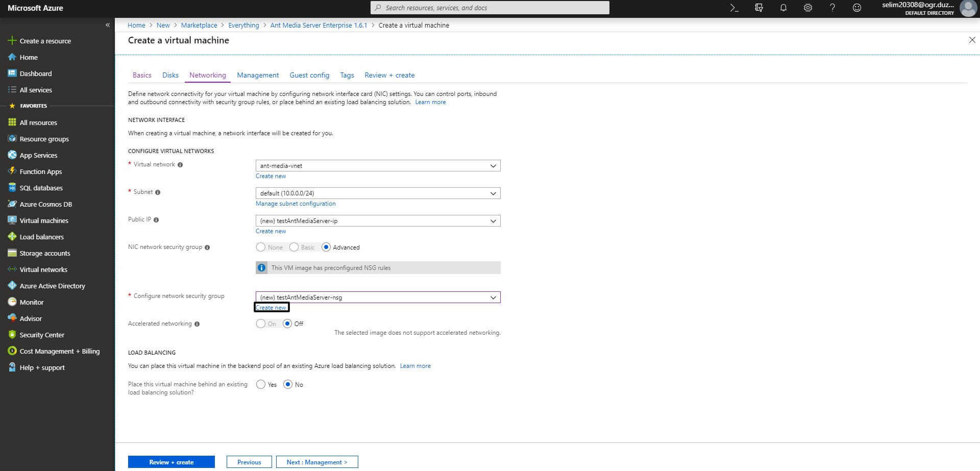Click the Cost Management + Billing icon
Screen dimensions: 980x471
tap(12, 351)
